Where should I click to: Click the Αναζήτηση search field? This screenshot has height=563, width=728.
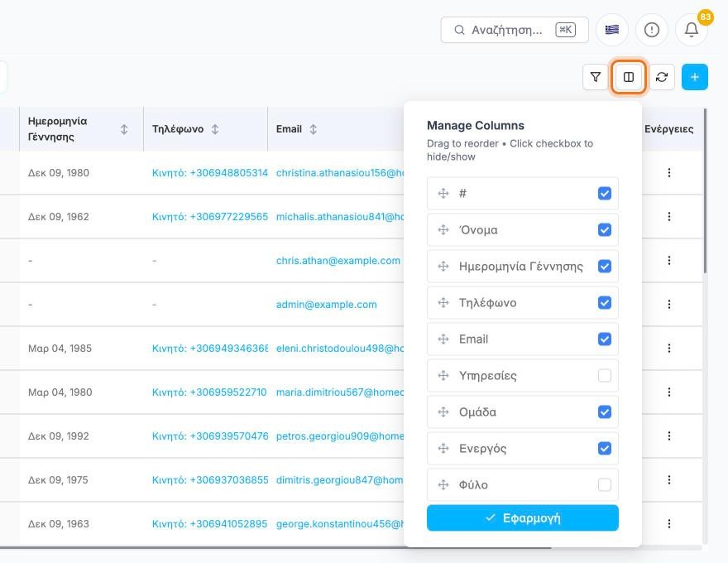tap(515, 30)
